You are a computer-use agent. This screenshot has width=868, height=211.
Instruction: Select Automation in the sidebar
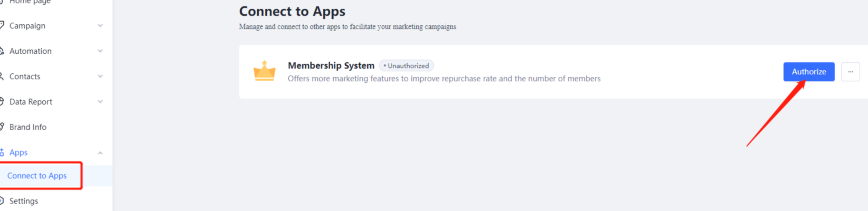(x=31, y=51)
